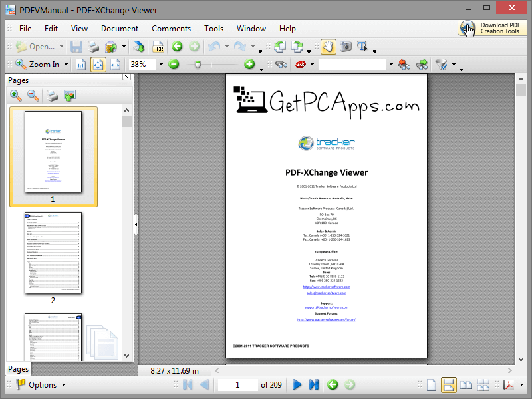Switch to Single Page layout
Screen dimensions: 532x399
pos(431,385)
